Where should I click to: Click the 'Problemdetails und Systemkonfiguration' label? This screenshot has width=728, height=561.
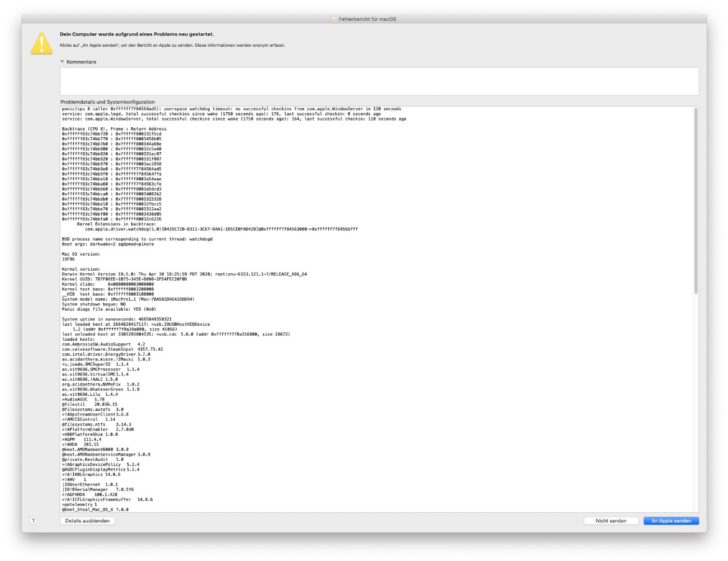point(107,102)
